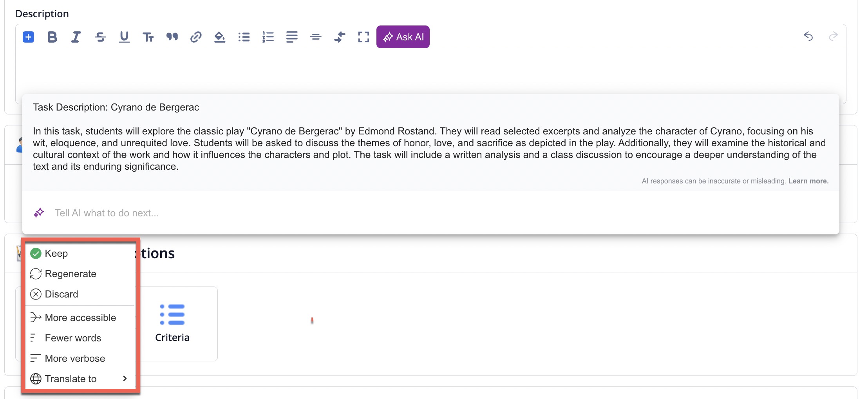The height and width of the screenshot is (399, 868).
Task: Insert a bulleted list
Action: (x=244, y=37)
